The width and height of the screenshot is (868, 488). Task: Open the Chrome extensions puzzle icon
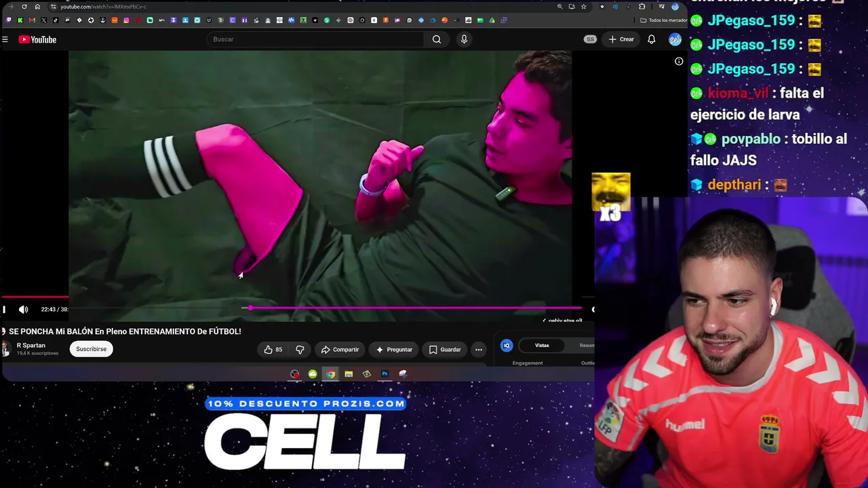click(x=642, y=7)
